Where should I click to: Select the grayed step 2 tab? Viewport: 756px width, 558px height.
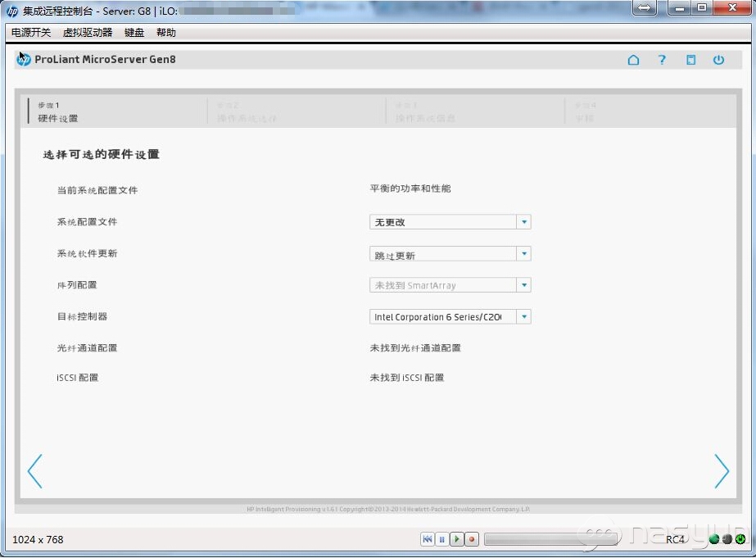pos(296,112)
